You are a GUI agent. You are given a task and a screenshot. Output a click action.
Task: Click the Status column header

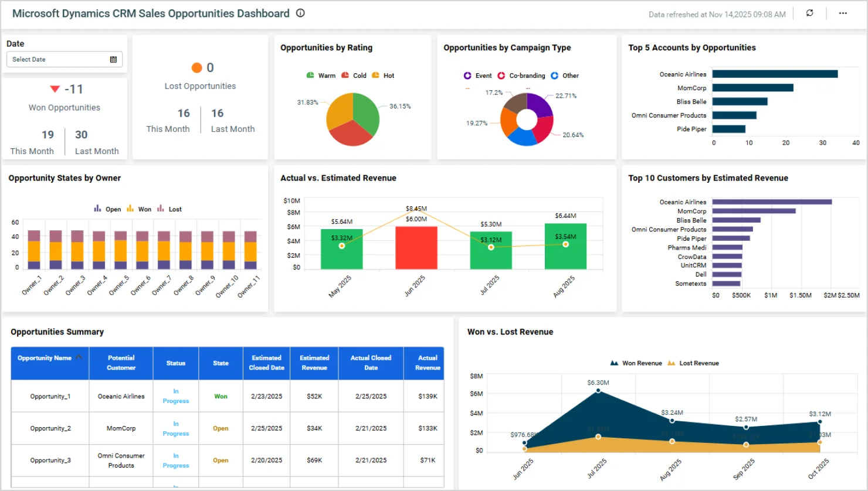tap(175, 363)
